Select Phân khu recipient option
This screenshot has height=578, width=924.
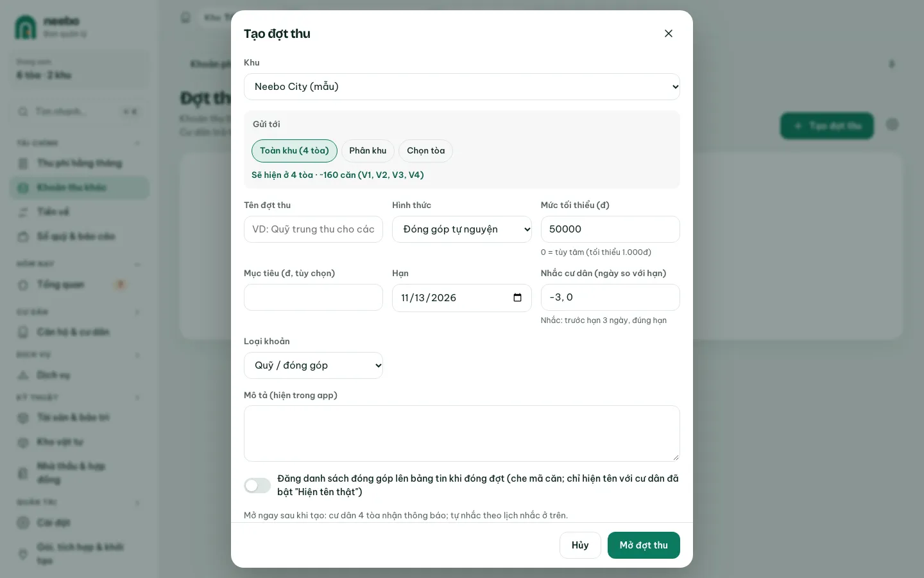pyautogui.click(x=368, y=151)
